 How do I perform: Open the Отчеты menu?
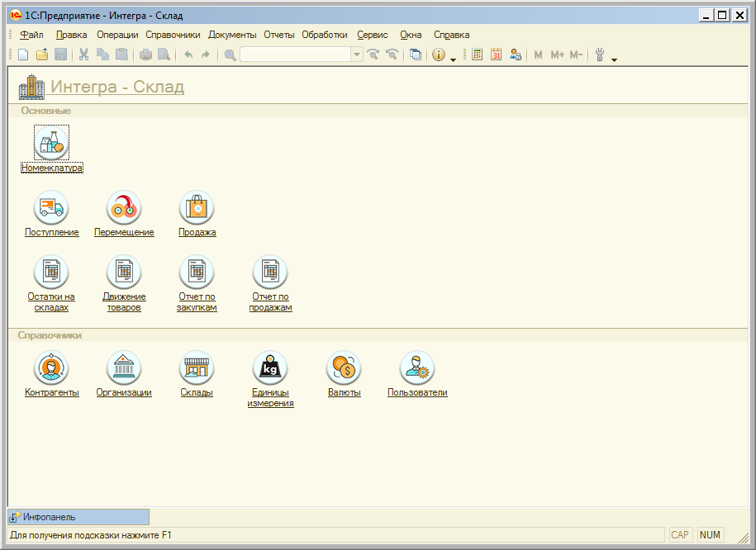(x=278, y=35)
